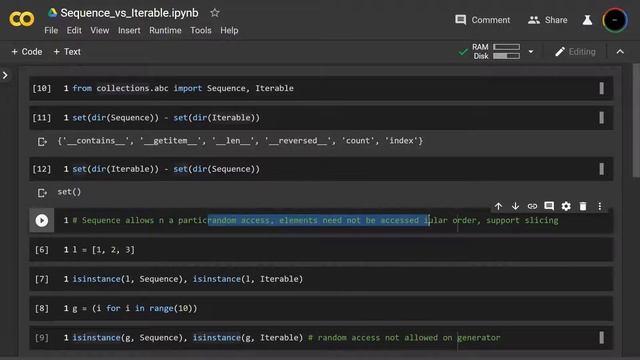The image size is (640, 360).
Task: Copy link to the selected cell
Action: point(532,206)
